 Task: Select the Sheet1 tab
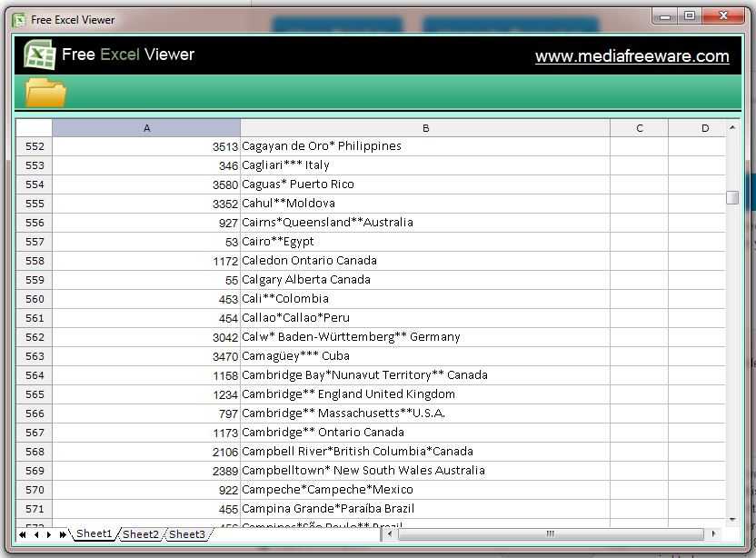[x=94, y=534]
